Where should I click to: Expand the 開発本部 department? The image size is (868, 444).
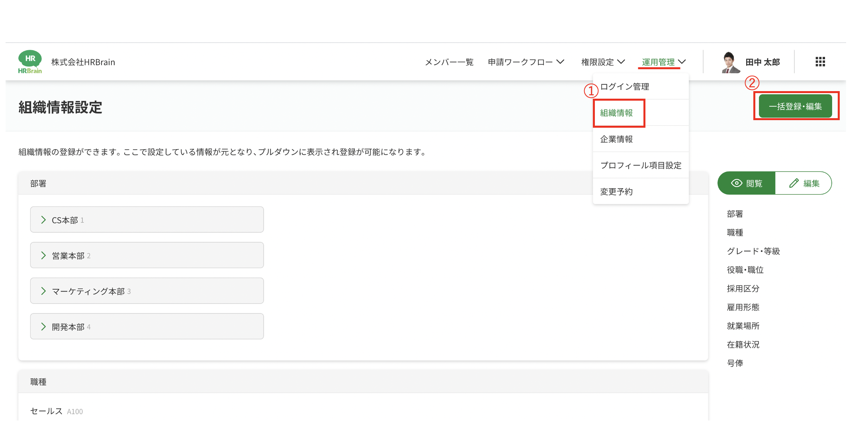click(x=147, y=326)
